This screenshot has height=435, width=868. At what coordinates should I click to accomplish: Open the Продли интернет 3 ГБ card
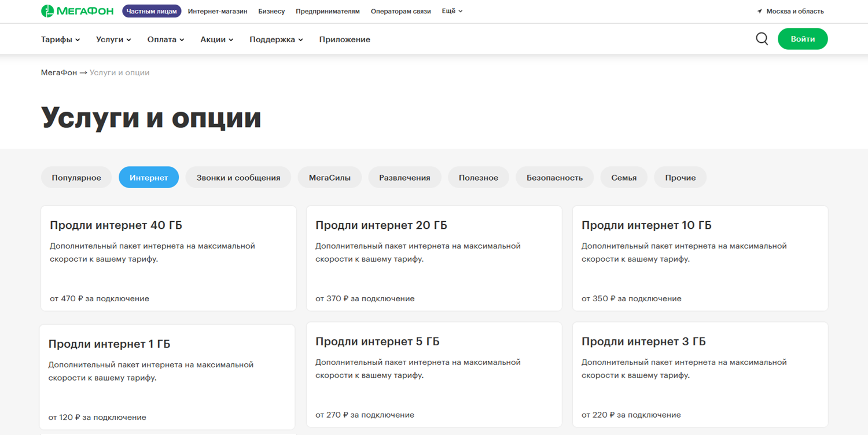click(700, 375)
